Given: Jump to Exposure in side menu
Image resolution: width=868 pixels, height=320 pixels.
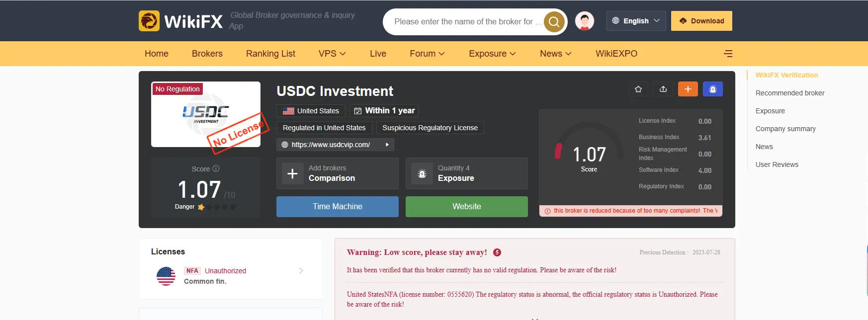Looking at the screenshot, I should click(770, 111).
